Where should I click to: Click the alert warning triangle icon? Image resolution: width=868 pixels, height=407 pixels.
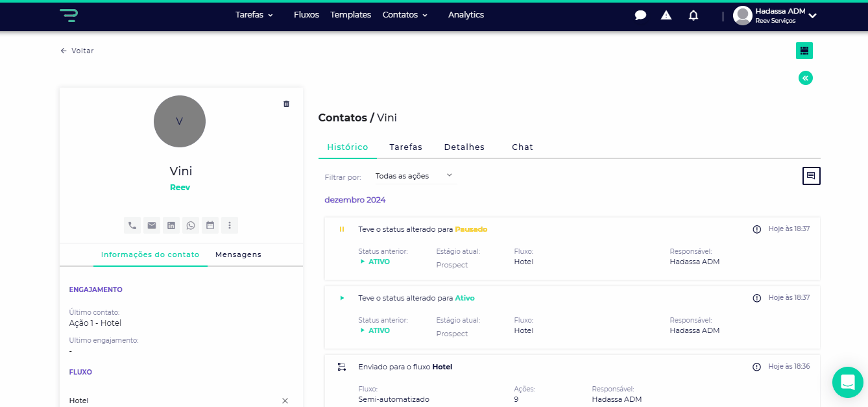[x=666, y=15]
